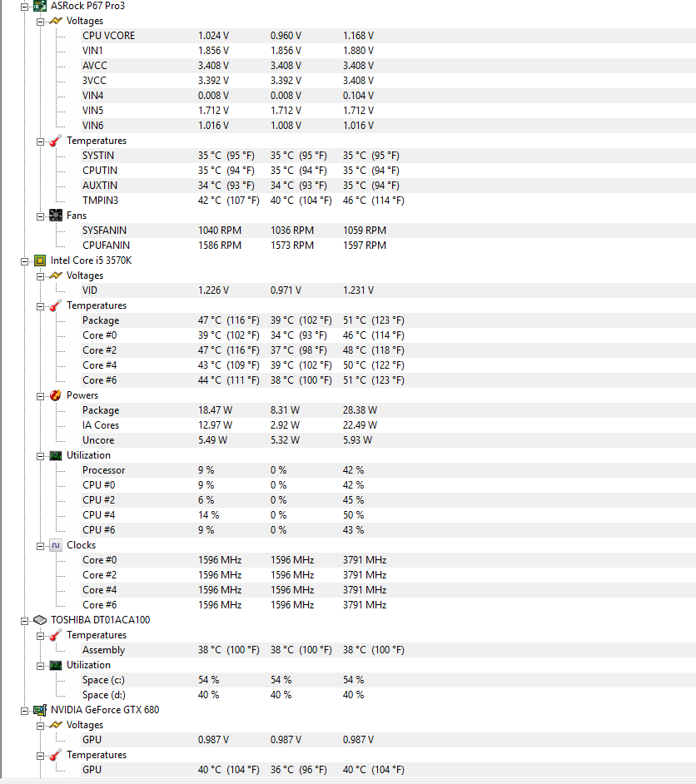
Task: Click the Powers flame icon
Action: coord(56,395)
